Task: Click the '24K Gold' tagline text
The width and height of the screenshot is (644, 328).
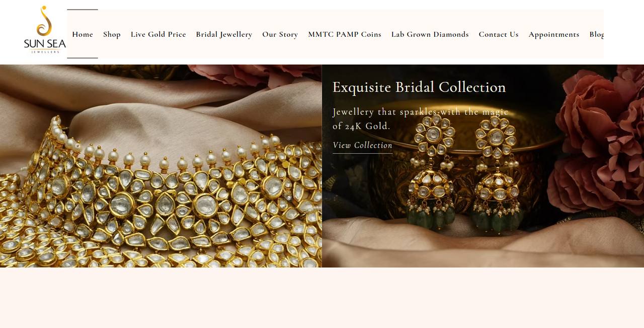Action: point(421,119)
